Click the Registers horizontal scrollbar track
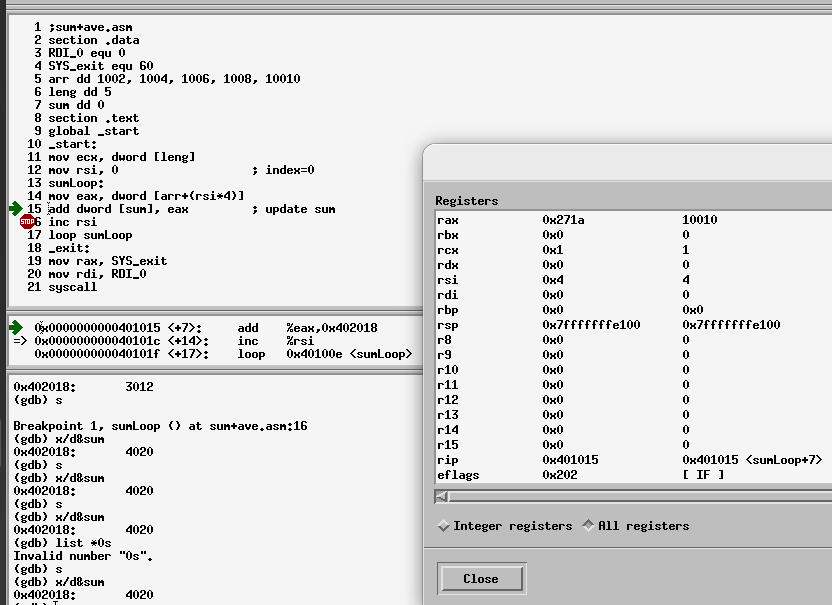The height and width of the screenshot is (605, 832). point(640,497)
